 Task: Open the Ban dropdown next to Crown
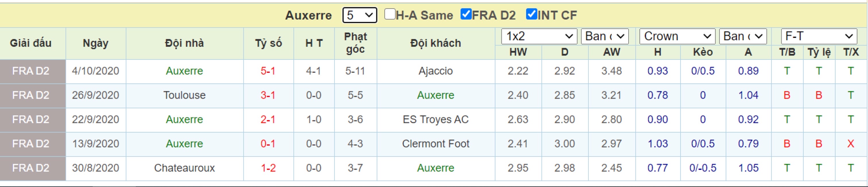click(743, 36)
